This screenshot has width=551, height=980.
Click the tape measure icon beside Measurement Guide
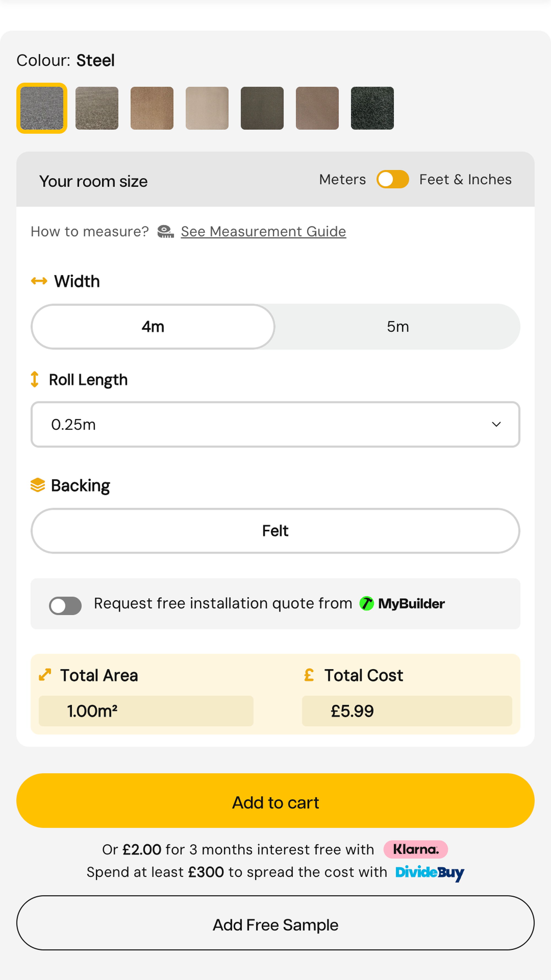coord(166,231)
